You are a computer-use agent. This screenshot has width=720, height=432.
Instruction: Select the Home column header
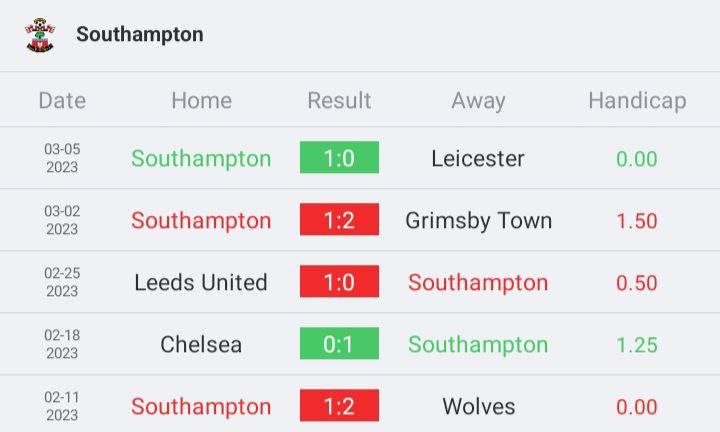click(202, 100)
